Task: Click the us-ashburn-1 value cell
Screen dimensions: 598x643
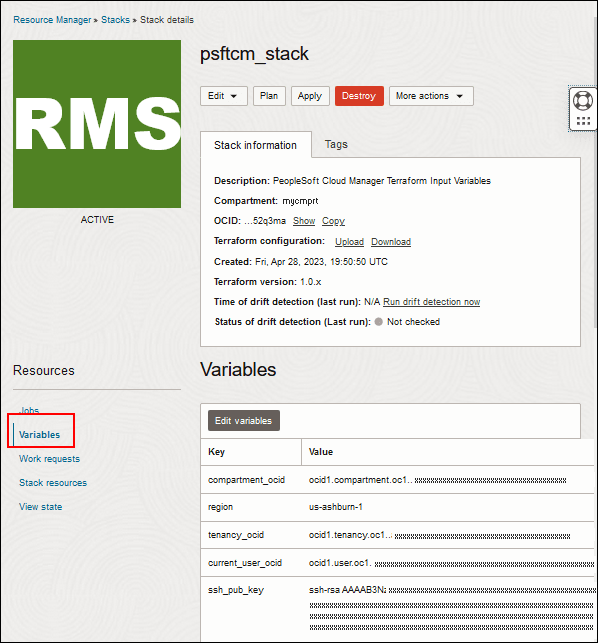Action: [x=336, y=507]
